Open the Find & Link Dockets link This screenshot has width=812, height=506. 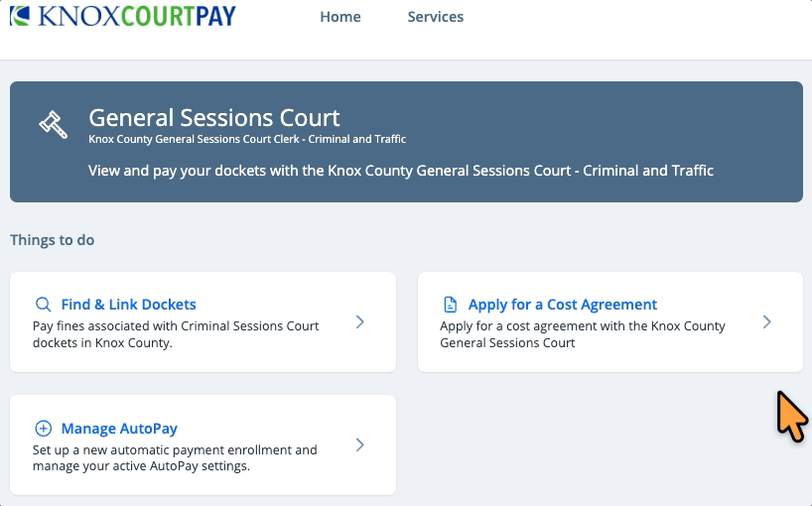tap(129, 305)
